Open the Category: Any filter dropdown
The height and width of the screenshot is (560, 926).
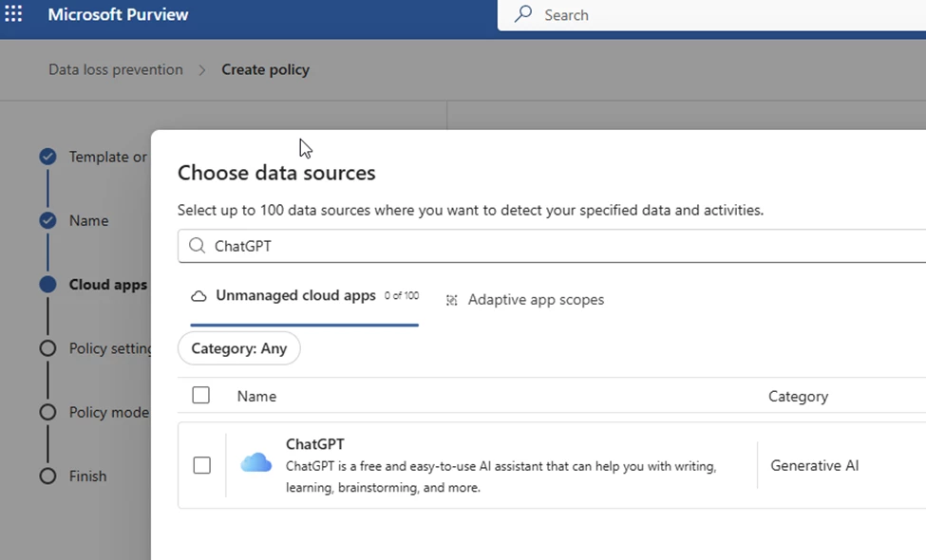[x=239, y=348]
